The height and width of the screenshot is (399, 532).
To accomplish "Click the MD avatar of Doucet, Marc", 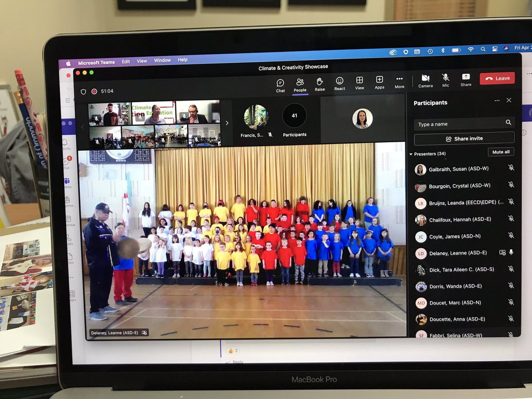I will [421, 303].
